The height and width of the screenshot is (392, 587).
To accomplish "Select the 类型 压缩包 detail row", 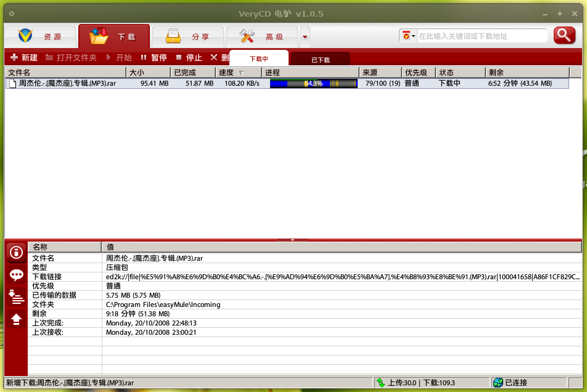I will tap(305, 267).
